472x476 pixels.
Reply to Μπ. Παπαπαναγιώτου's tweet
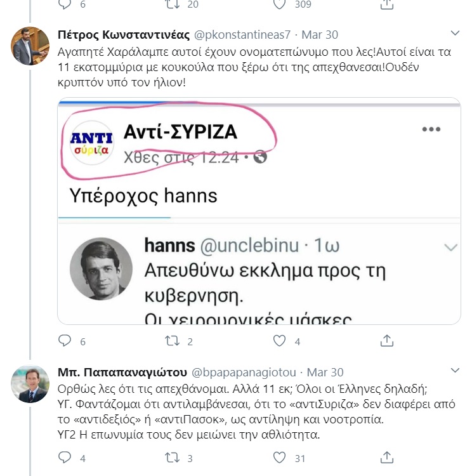point(64,458)
